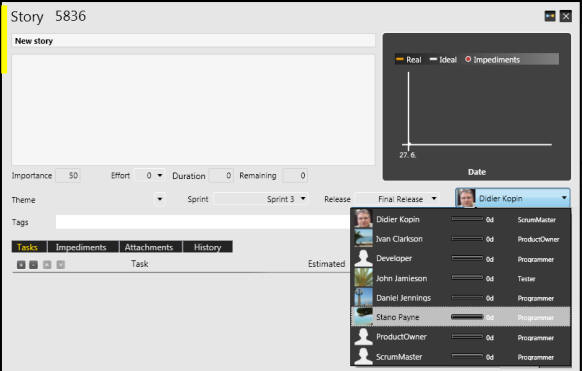
Task: Click the move task up arrow icon
Action: [47, 265]
